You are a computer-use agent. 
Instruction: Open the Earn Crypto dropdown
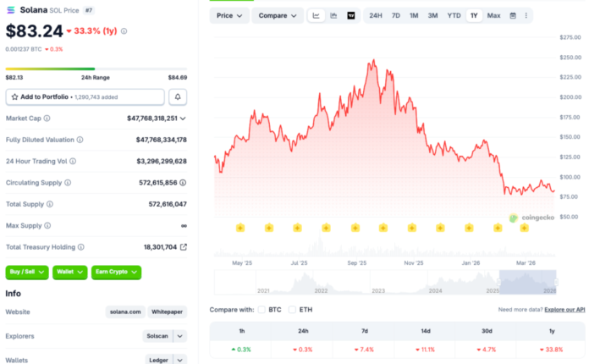click(116, 272)
